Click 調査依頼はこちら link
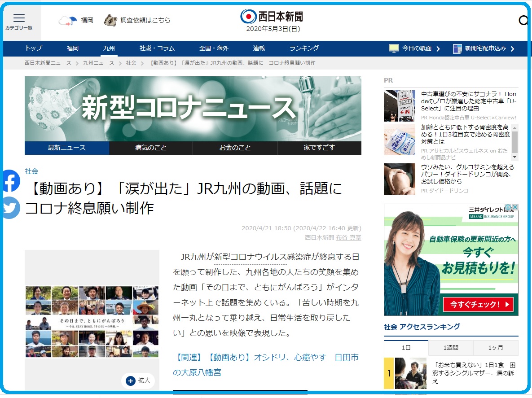Viewport: 532px width, 398px height. (145, 20)
